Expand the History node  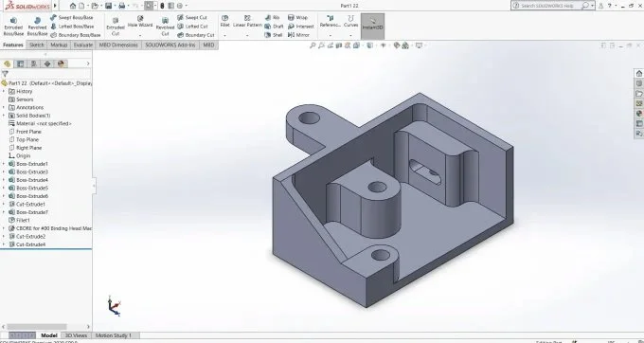4,91
